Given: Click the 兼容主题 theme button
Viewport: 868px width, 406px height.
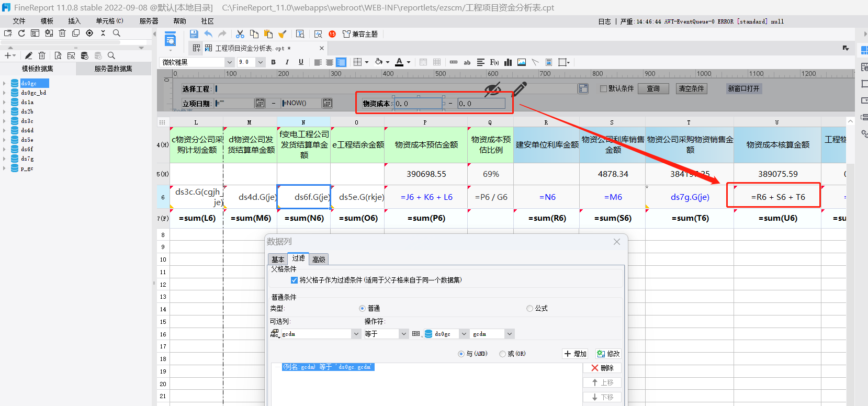Looking at the screenshot, I should [360, 34].
